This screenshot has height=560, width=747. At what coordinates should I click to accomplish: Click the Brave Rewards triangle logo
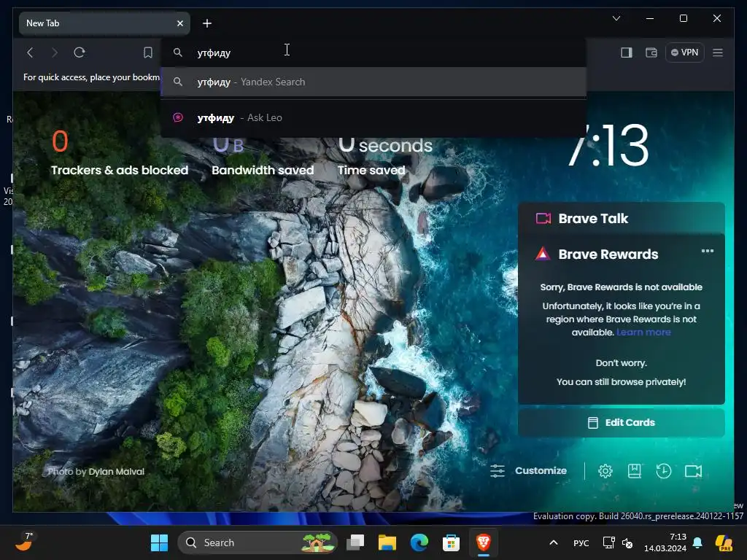tap(543, 254)
